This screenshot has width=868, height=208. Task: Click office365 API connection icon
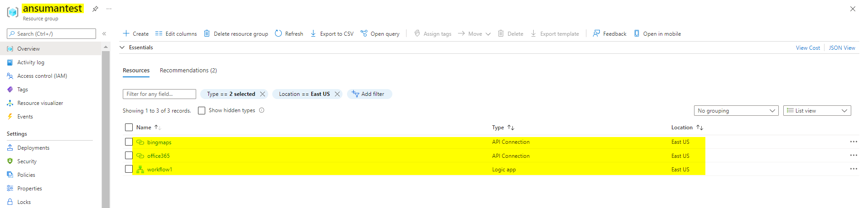140,156
